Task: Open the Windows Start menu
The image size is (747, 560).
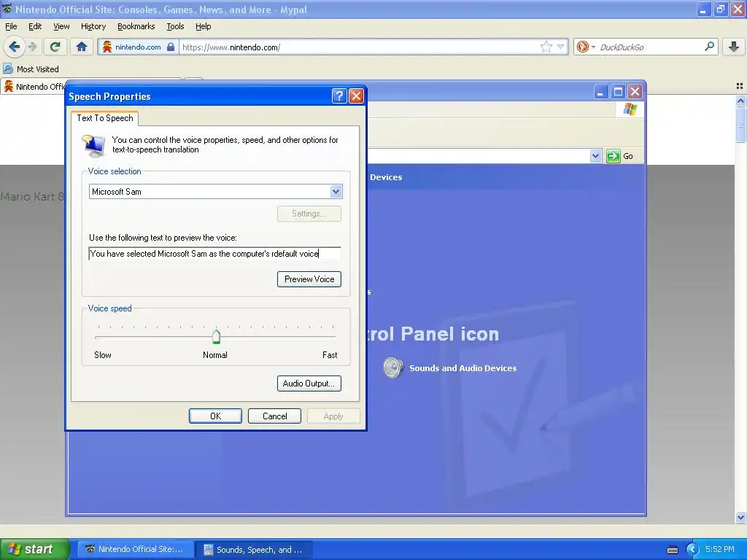Action: pos(34,549)
